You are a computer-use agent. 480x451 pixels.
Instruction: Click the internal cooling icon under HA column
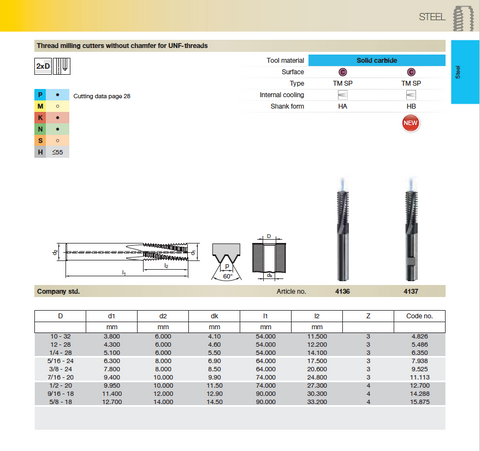pyautogui.click(x=343, y=95)
